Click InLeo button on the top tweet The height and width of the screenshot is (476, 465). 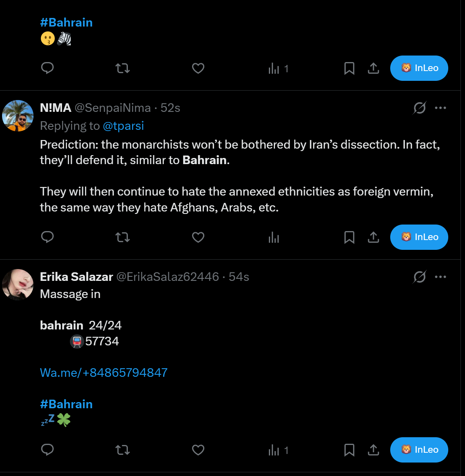coord(419,68)
